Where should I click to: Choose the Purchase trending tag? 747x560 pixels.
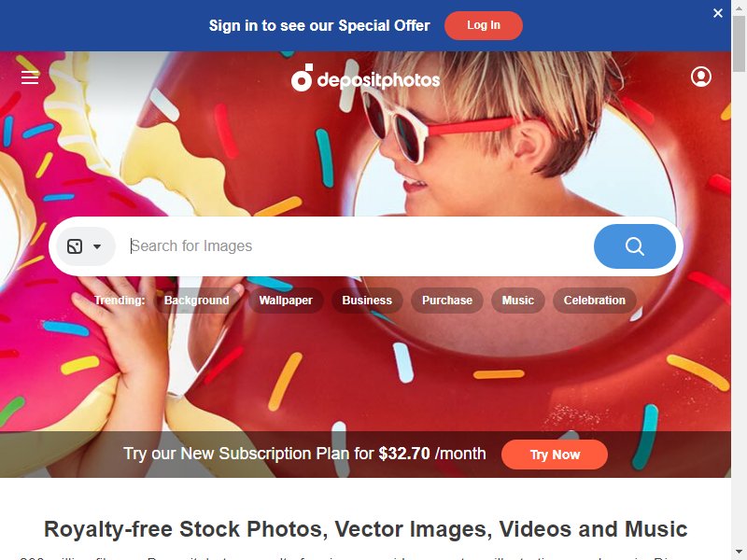[447, 301]
